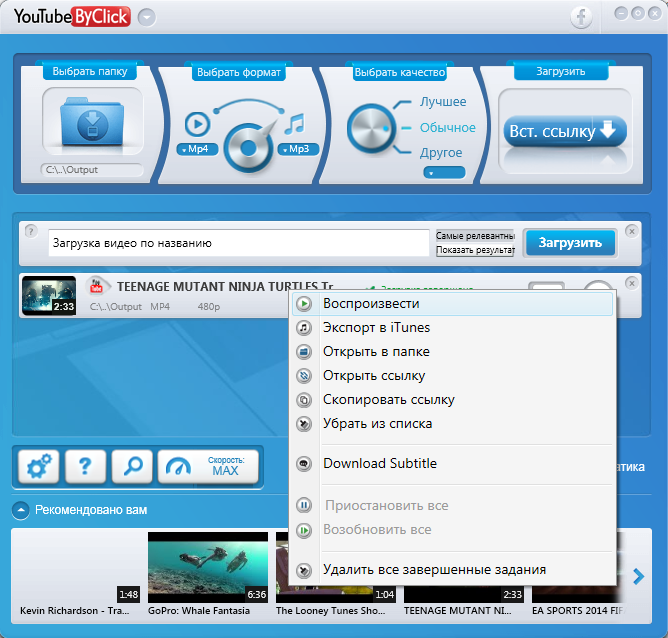
Task: Open the Mp4 format dropdown
Action: tap(197, 149)
